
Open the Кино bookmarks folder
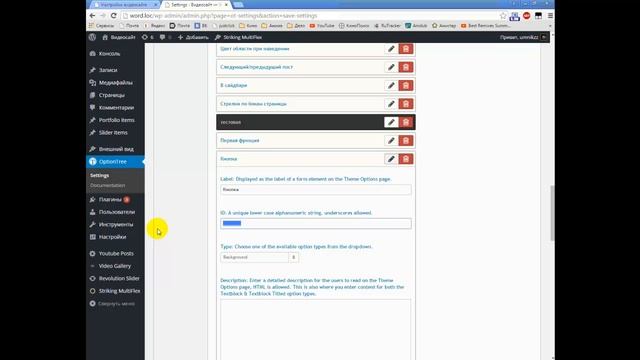[248, 26]
